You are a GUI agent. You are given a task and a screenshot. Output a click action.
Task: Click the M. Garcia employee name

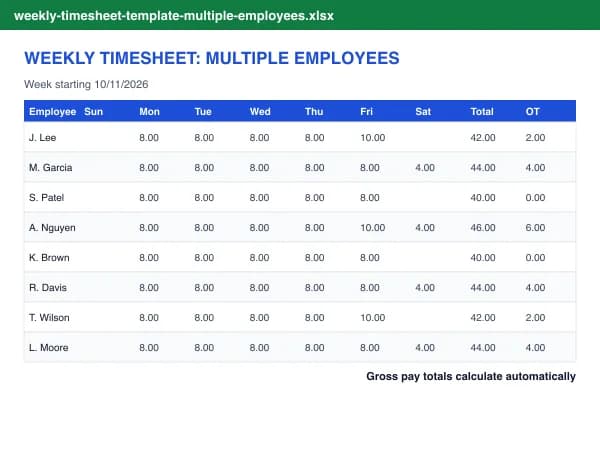coord(51,168)
